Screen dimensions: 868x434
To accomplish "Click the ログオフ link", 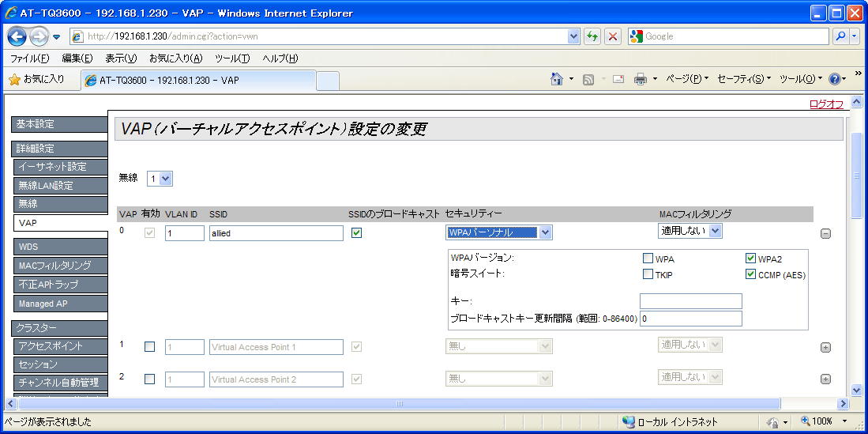I will click(x=826, y=104).
